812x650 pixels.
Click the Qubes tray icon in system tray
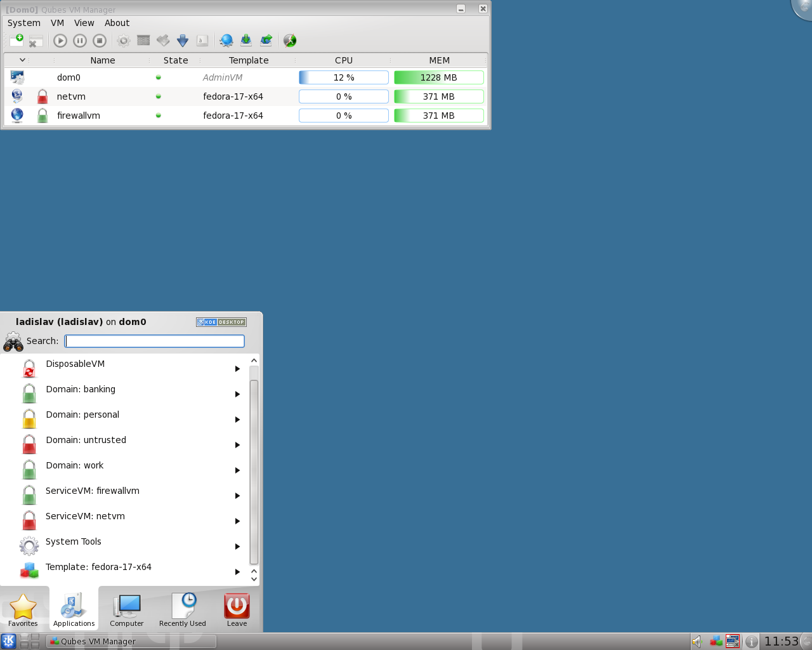(x=716, y=641)
